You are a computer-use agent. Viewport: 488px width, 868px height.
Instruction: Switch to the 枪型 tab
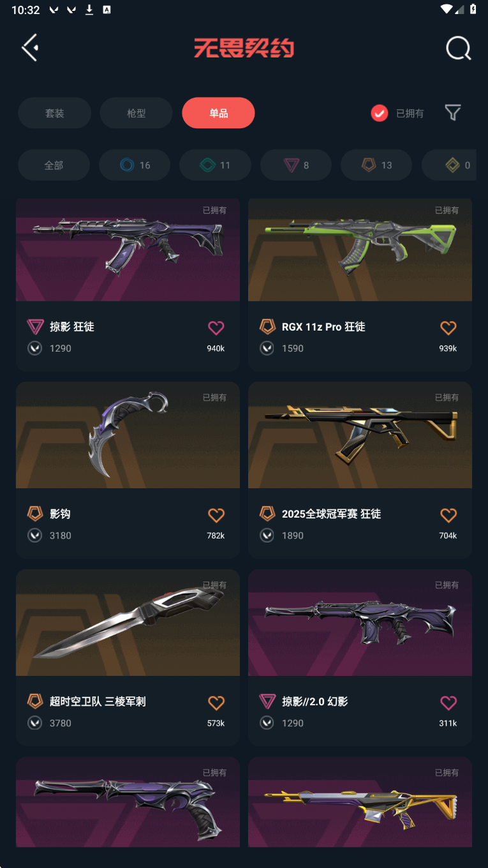tap(137, 113)
